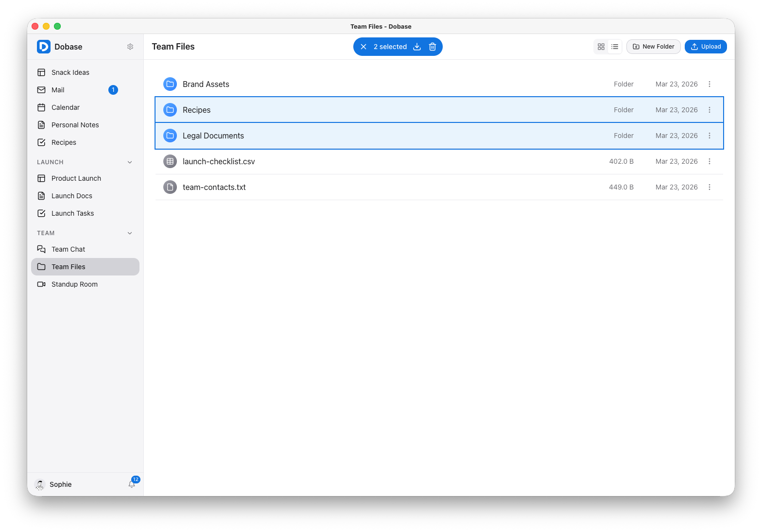Click launch-checklist.csv spreadsheet icon
Image resolution: width=762 pixels, height=532 pixels.
pos(170,161)
